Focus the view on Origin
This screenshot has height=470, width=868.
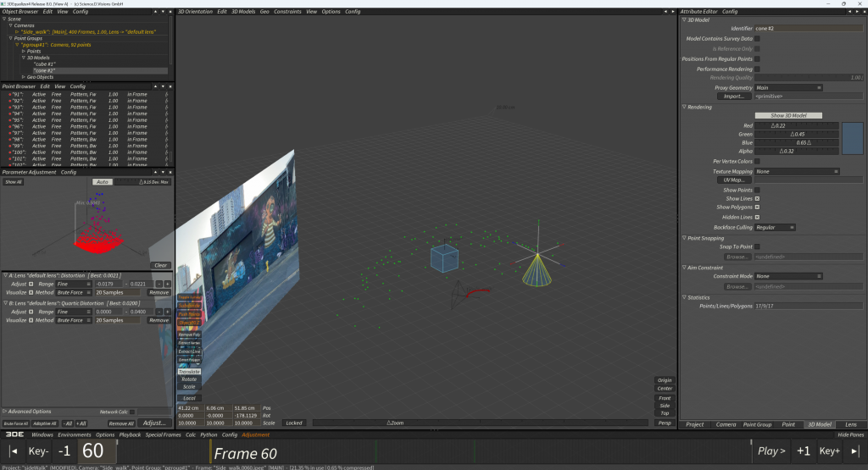(x=665, y=380)
